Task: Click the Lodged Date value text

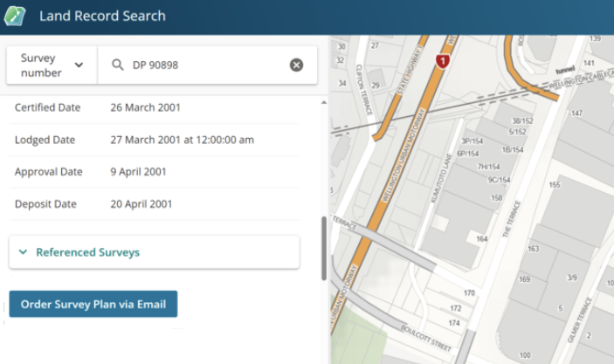Action: [x=182, y=140]
